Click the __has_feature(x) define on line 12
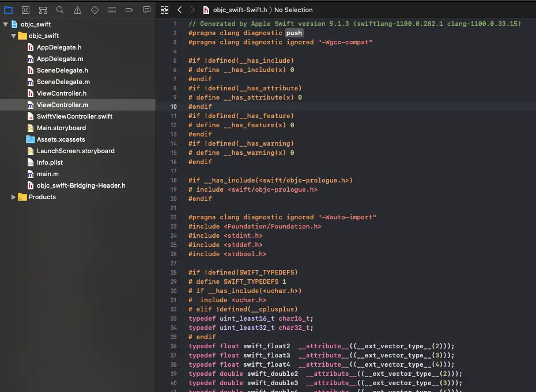The height and width of the screenshot is (392, 536). tap(241, 125)
